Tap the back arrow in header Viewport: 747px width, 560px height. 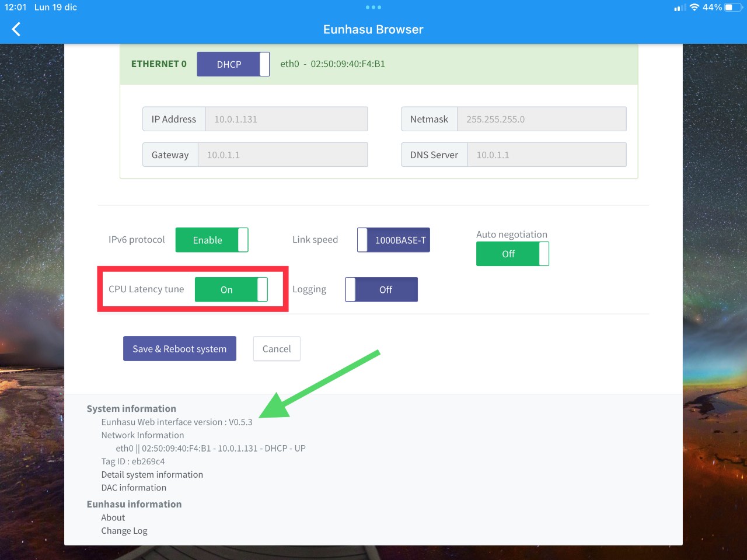pyautogui.click(x=16, y=29)
